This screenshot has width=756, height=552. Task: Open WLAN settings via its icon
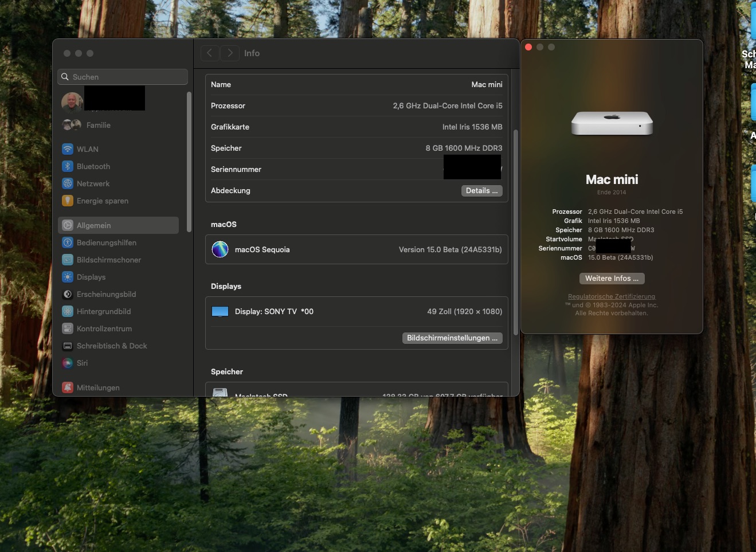point(68,149)
